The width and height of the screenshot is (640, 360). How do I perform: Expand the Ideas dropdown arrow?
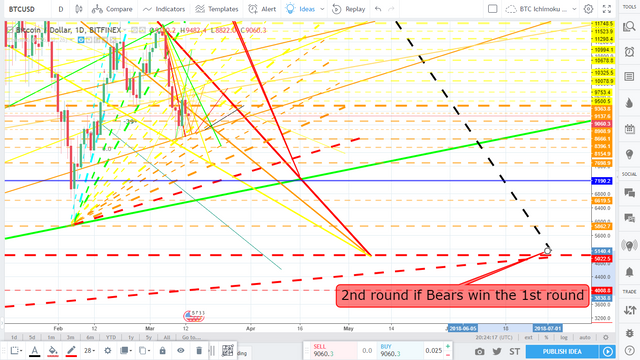[322, 9]
